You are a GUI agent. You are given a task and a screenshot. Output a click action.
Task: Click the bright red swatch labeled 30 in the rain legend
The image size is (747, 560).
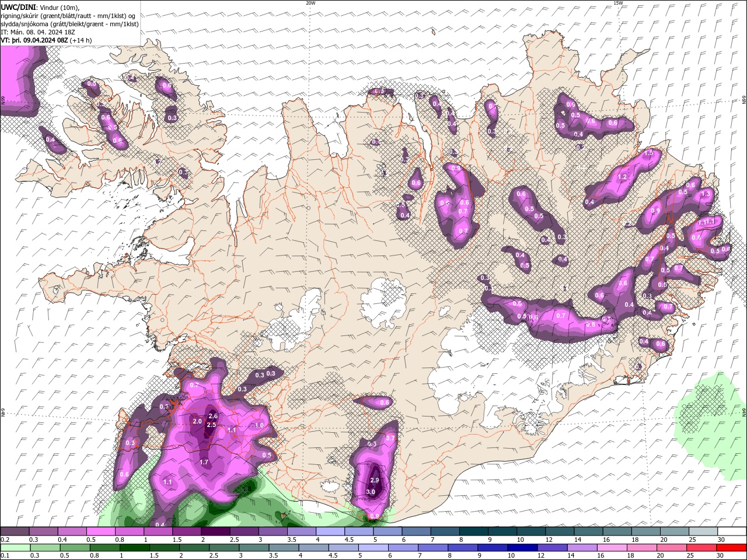click(731, 548)
